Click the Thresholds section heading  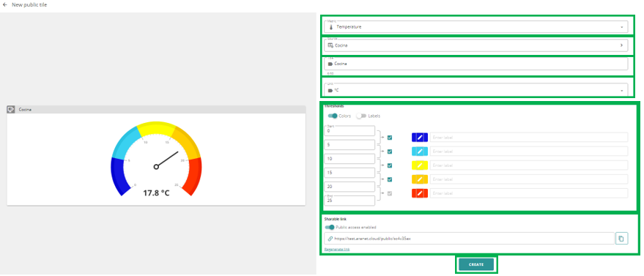tap(334, 106)
